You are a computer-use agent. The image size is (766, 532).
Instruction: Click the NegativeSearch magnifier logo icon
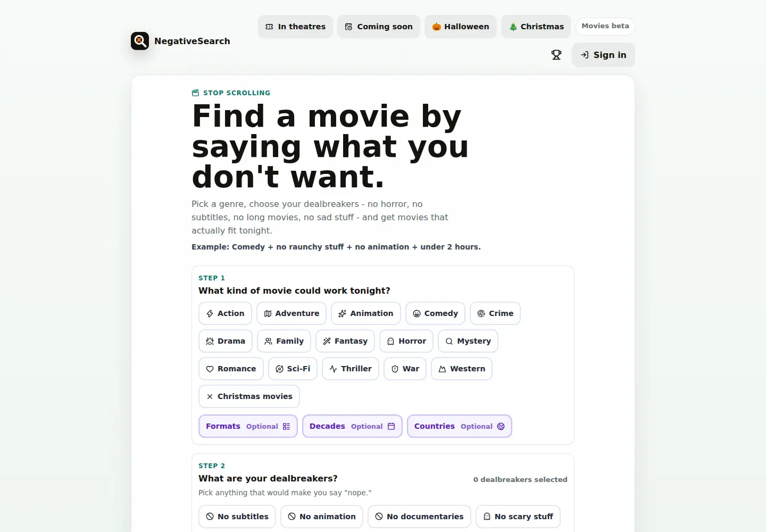(x=140, y=41)
